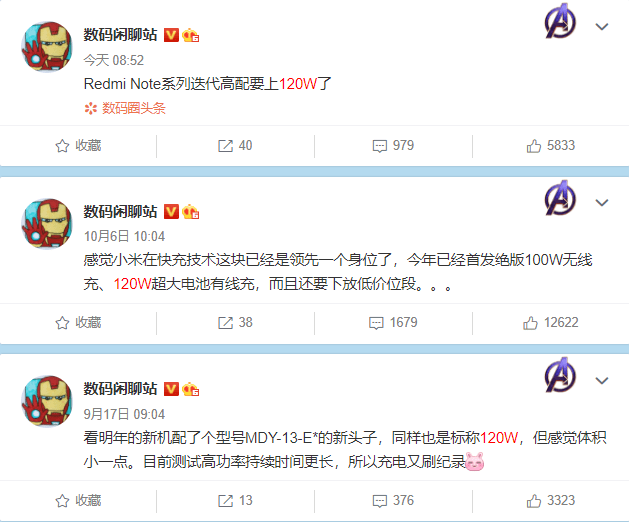Open comments with 376 replies
The height and width of the screenshot is (522, 629).
(393, 500)
